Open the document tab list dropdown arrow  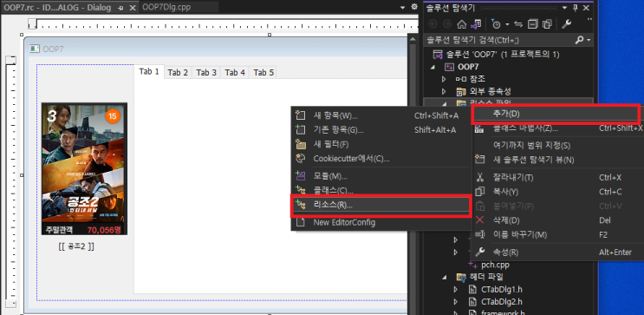[403, 8]
